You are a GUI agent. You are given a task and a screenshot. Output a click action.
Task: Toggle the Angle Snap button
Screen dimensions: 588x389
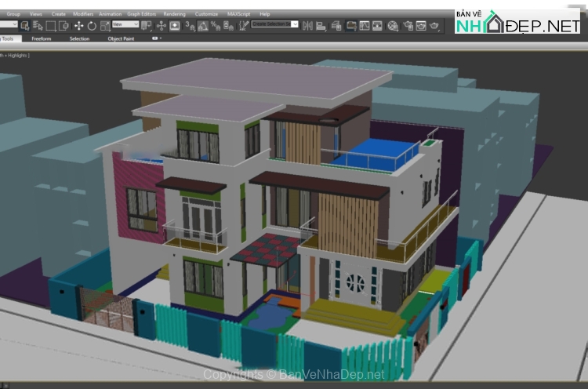pos(201,25)
